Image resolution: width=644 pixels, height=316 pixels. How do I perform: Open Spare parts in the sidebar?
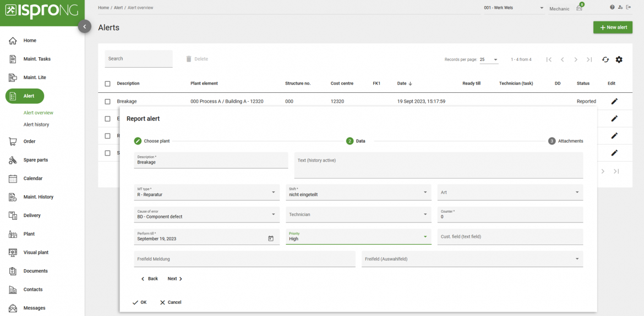pos(35,160)
